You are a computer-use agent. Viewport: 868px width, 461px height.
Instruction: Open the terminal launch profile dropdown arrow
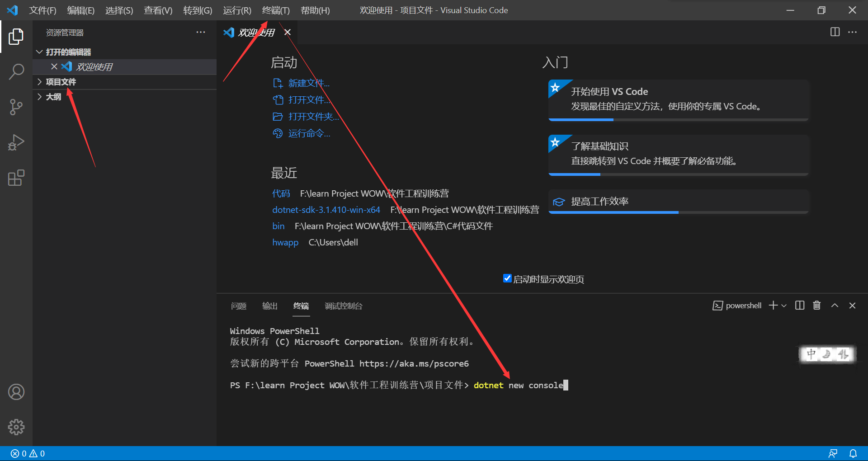coord(784,306)
